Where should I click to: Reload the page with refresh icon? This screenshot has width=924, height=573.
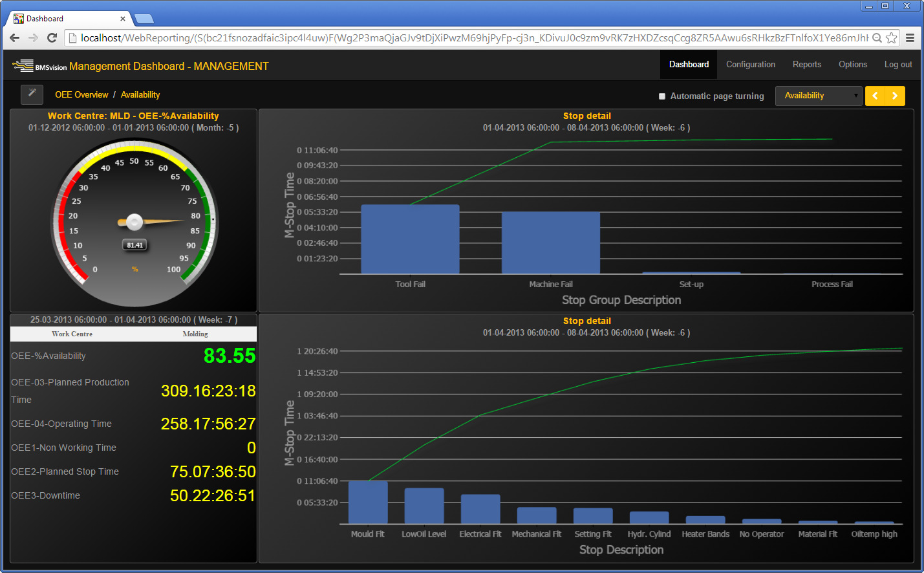pos(52,38)
